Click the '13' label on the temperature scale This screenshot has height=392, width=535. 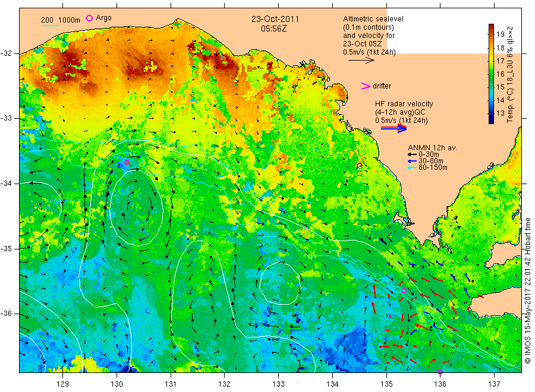[500, 113]
